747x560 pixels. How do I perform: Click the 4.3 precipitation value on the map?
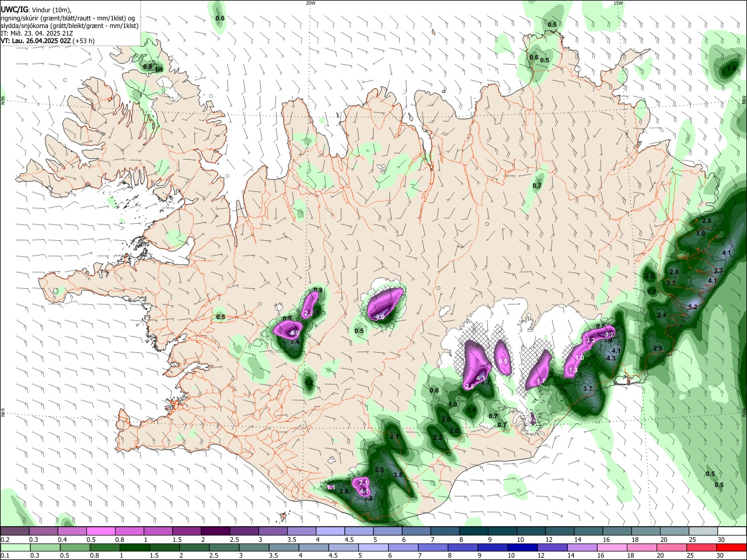click(x=611, y=358)
